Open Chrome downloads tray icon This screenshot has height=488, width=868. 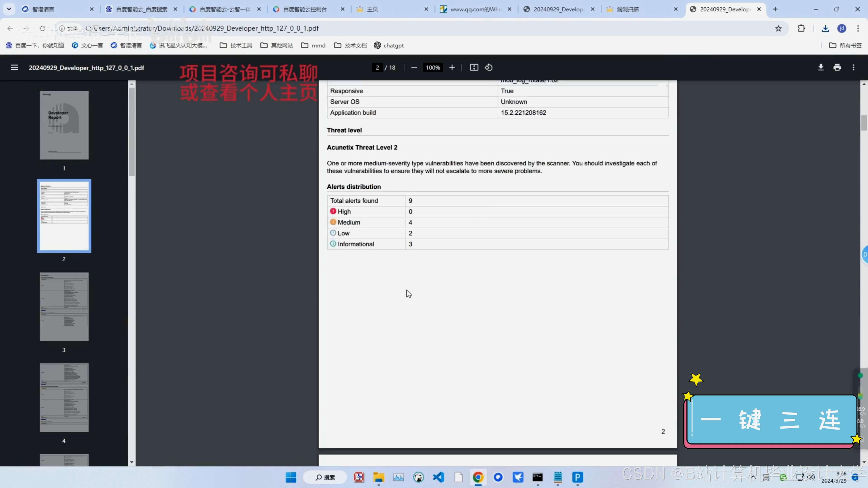pos(825,28)
